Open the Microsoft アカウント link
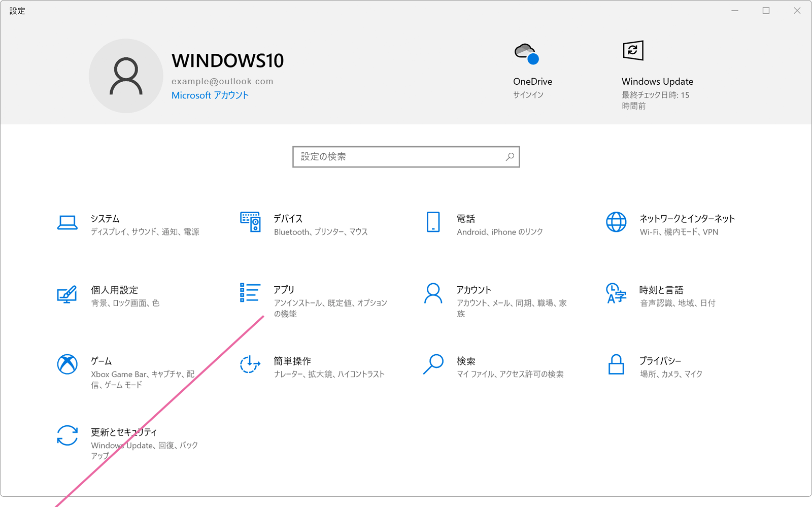Image resolution: width=812 pixels, height=507 pixels. 210,95
